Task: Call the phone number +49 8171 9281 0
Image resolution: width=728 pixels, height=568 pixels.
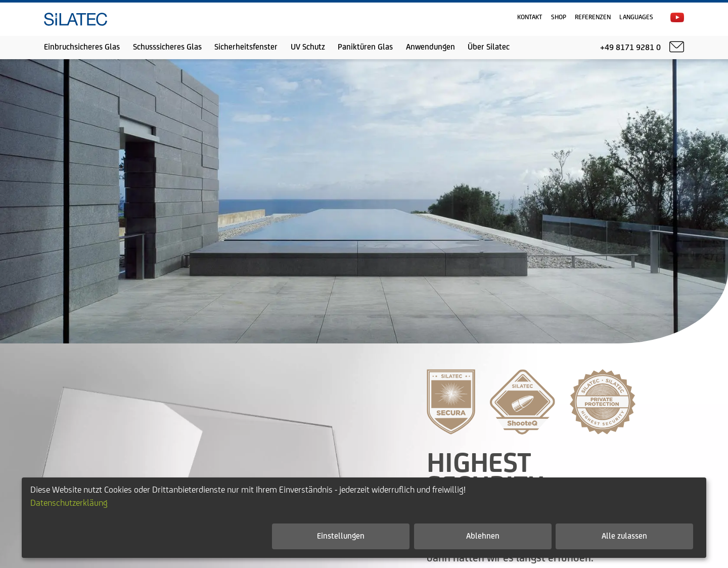Action: click(x=630, y=48)
